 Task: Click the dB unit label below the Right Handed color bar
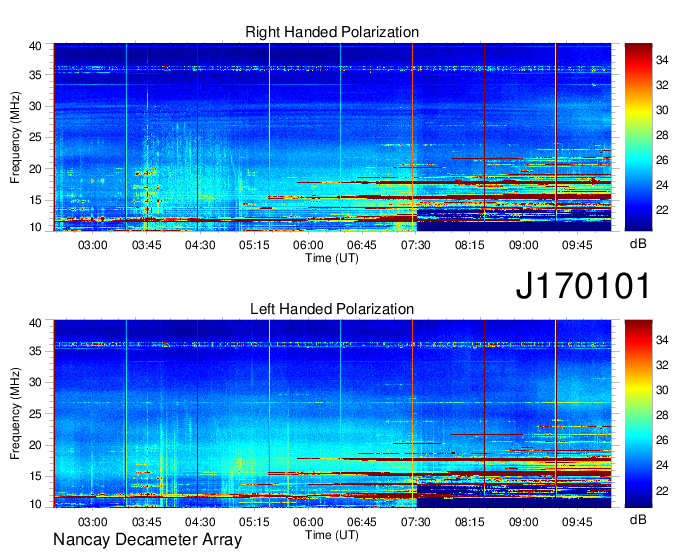[638, 244]
